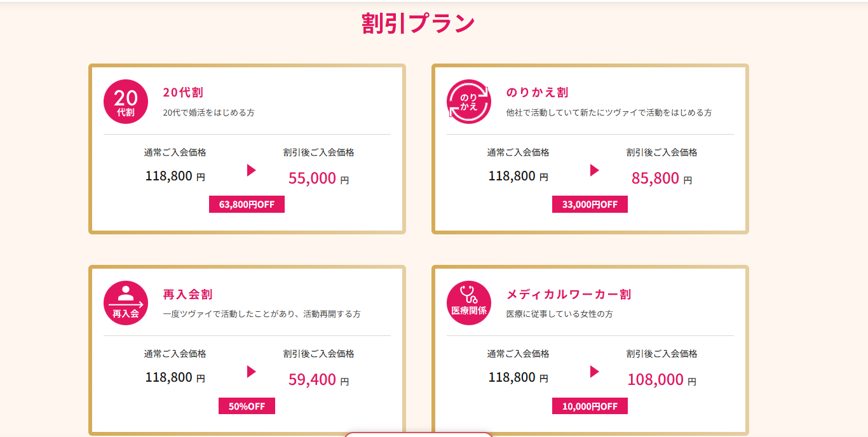Click the 50%OFF discount badge
This screenshot has width=868, height=437.
(x=247, y=406)
